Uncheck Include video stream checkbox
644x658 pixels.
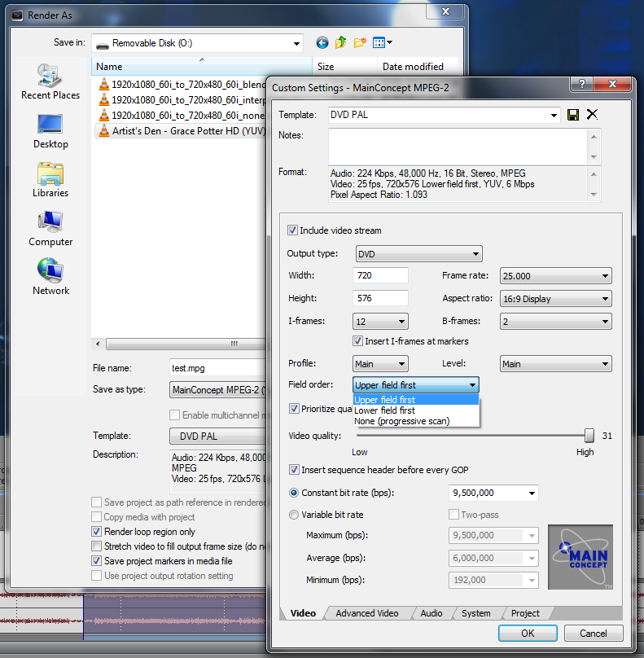[294, 230]
